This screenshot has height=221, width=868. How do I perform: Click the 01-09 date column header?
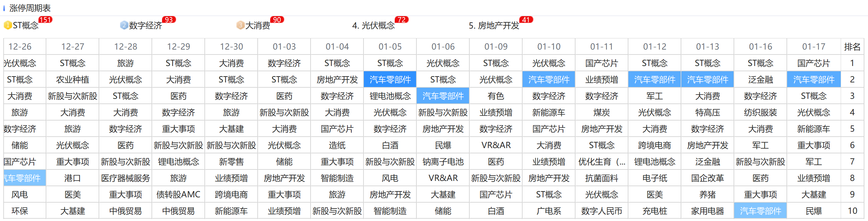click(x=496, y=47)
